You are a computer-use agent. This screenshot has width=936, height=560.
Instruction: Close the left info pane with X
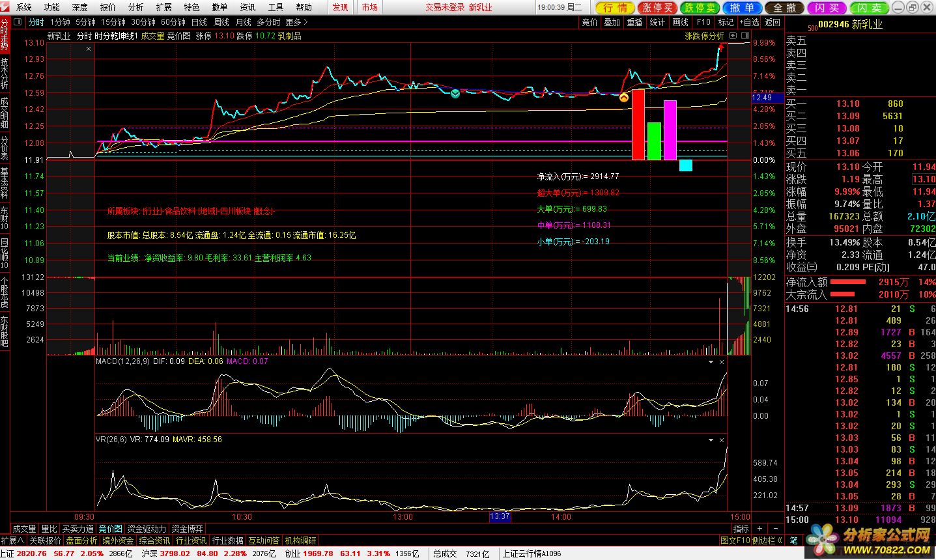pyautogui.click(x=89, y=49)
